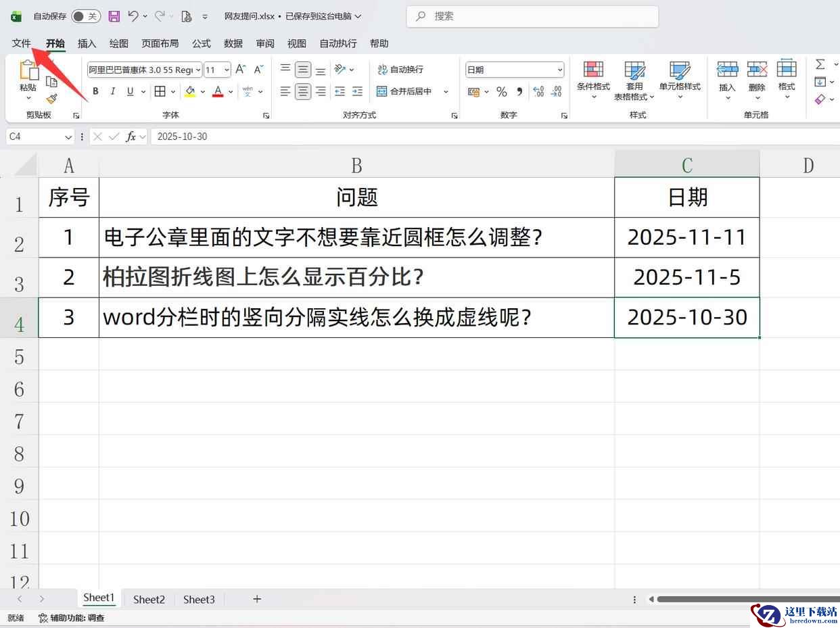This screenshot has width=840, height=628.
Task: Toggle center horizontal alignment
Action: 303,91
